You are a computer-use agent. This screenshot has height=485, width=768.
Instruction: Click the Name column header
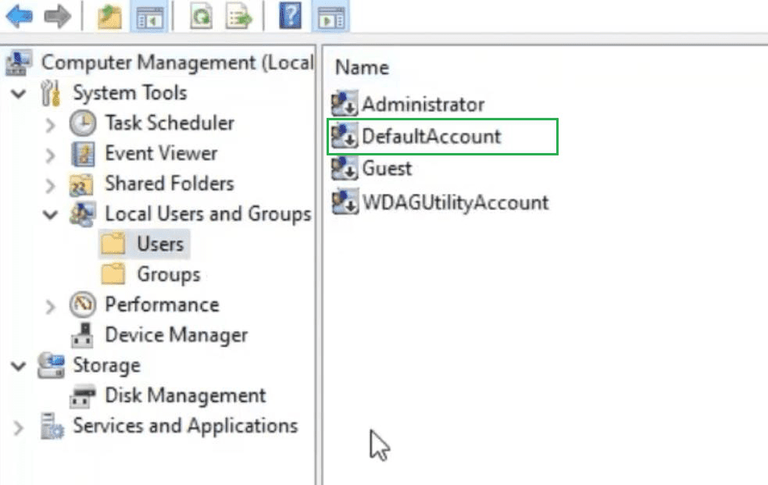click(362, 68)
